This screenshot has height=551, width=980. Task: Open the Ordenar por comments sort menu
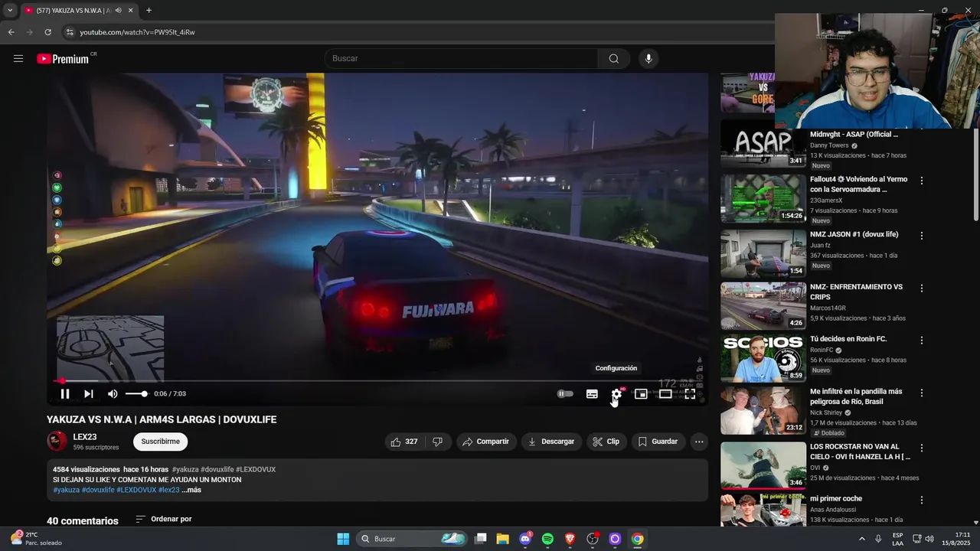tap(164, 519)
